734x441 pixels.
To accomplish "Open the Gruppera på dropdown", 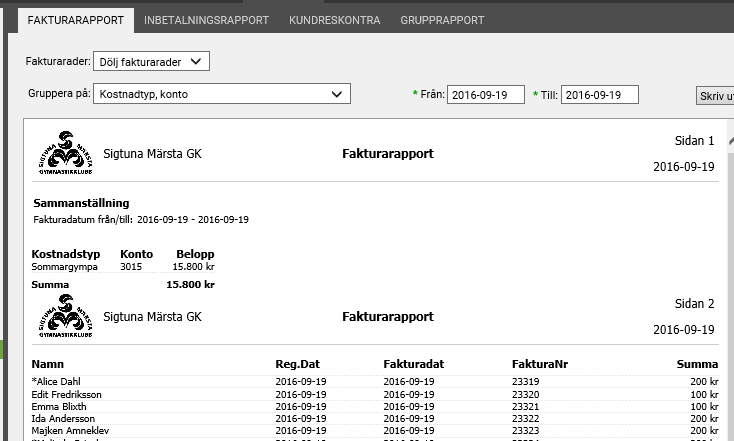I will [221, 94].
